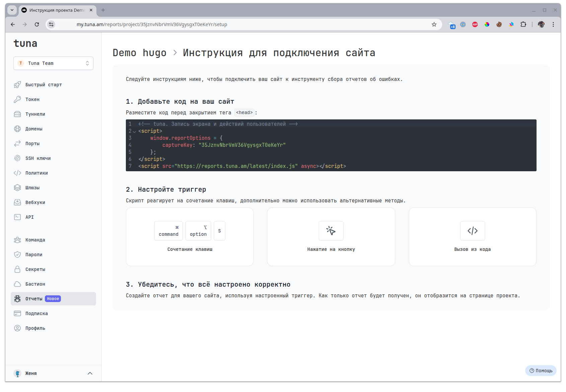Viewport: 566px width, 392px height.
Task: Click the Бастион cloud icon
Action: [17, 284]
